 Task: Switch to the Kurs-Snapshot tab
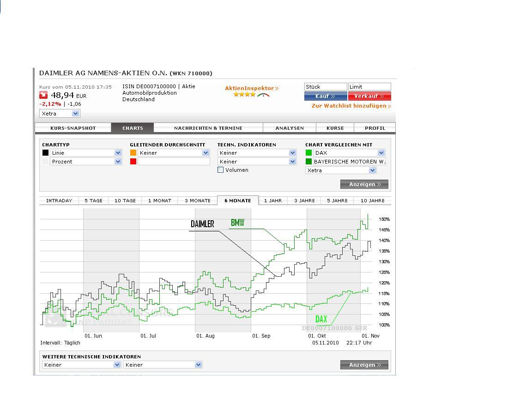(73, 128)
